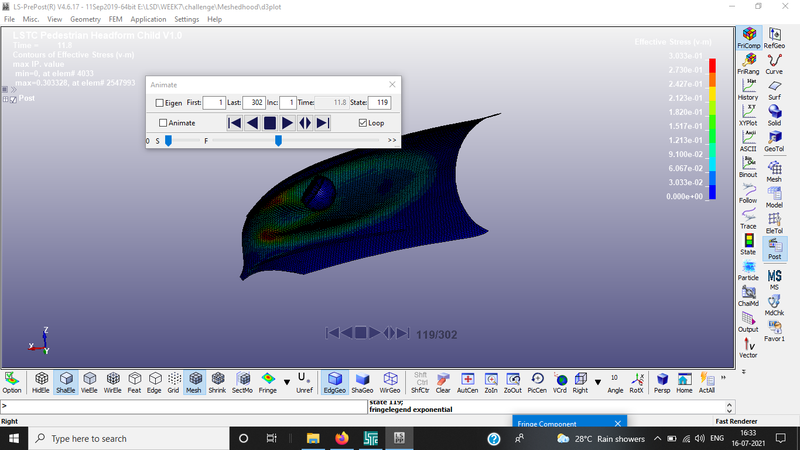Select the EdgGeo edge geometry icon
This screenshot has height=450, width=800.
[x=335, y=383]
